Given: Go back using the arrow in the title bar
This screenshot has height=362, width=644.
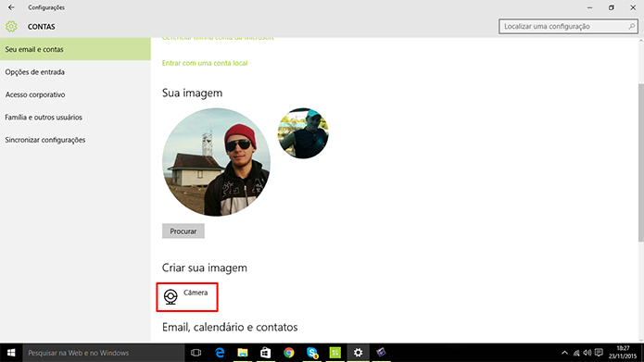Looking at the screenshot, I should click(x=11, y=7).
